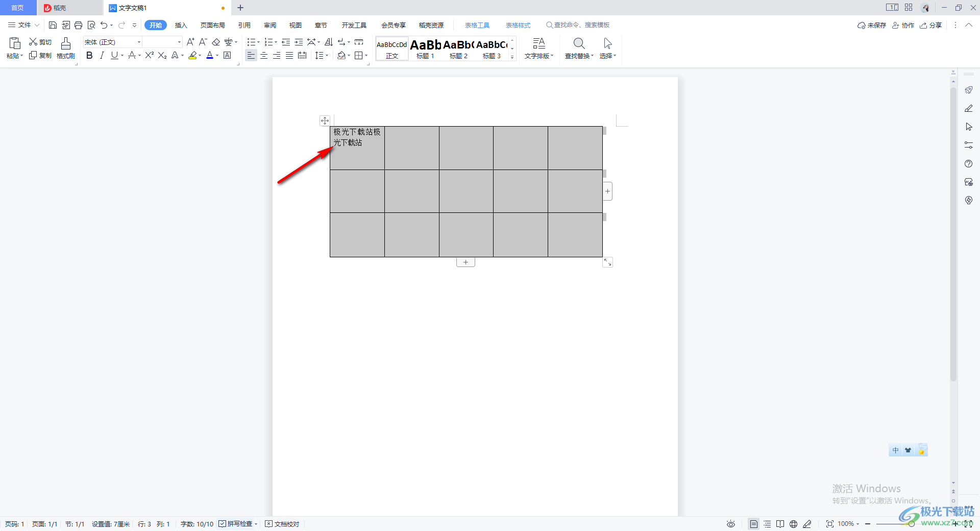Open the Insert (插入) tab
This screenshot has width=980, height=531.
pos(181,25)
